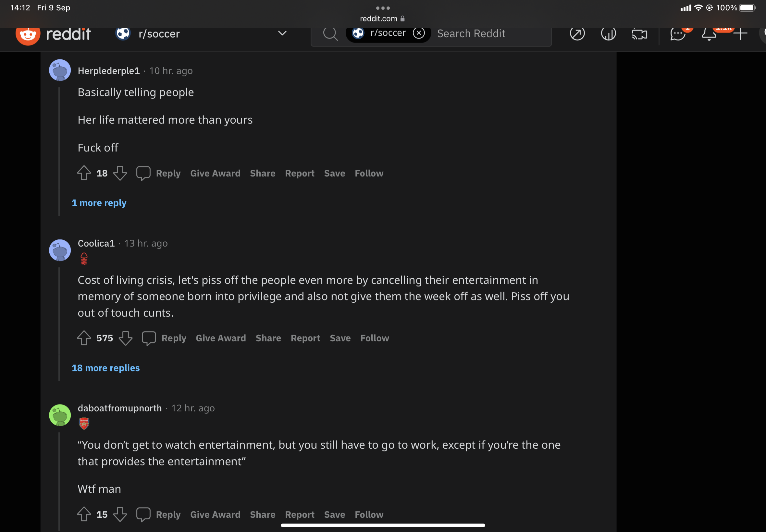Focus the Search Reddit input field
Image resolution: width=766 pixels, height=532 pixels.
point(490,34)
